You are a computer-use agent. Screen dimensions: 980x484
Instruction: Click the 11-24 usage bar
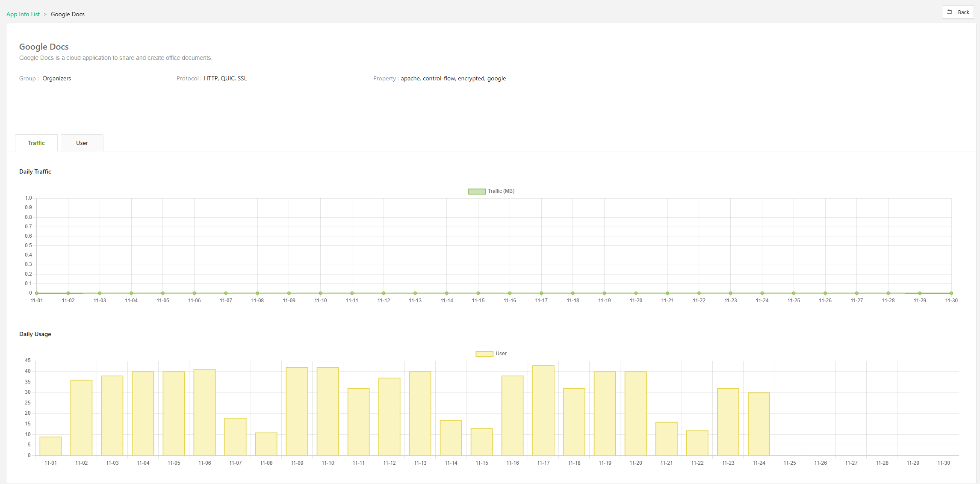759,424
